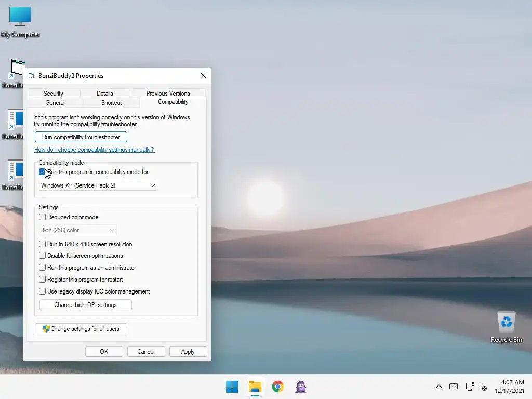Switch to the Security tab
The image size is (532, 399).
[x=54, y=94]
